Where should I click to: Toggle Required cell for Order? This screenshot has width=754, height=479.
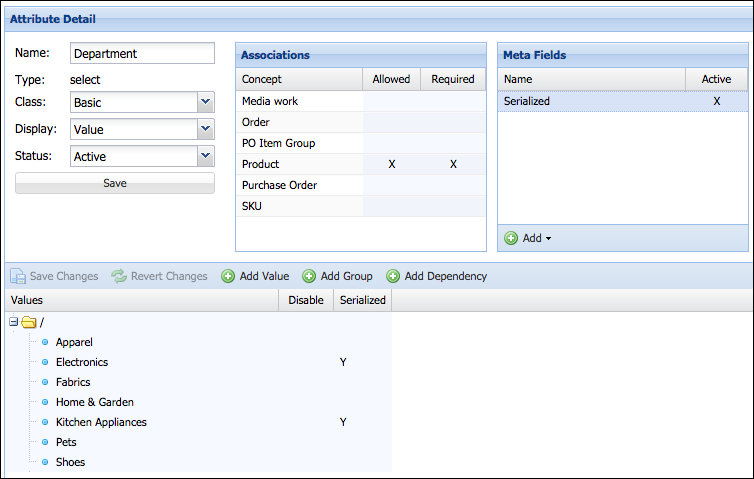click(453, 122)
